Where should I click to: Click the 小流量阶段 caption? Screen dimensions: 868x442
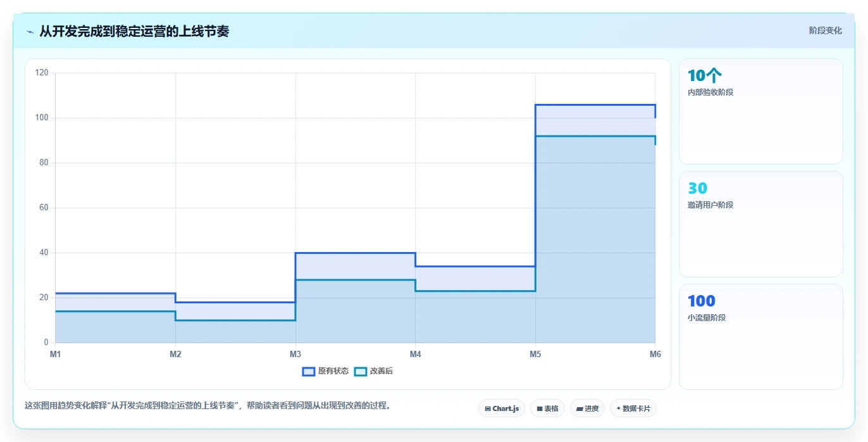707,318
